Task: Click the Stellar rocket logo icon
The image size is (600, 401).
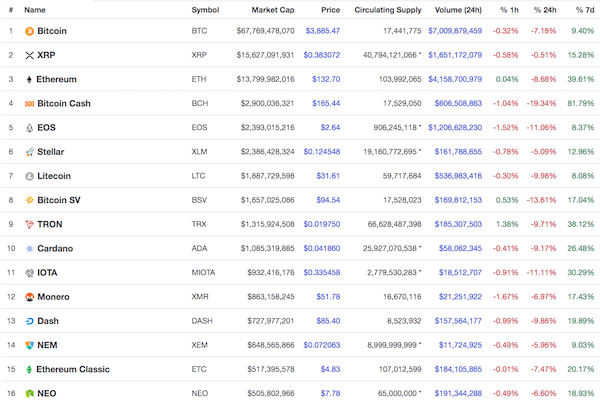Action: pyautogui.click(x=29, y=152)
